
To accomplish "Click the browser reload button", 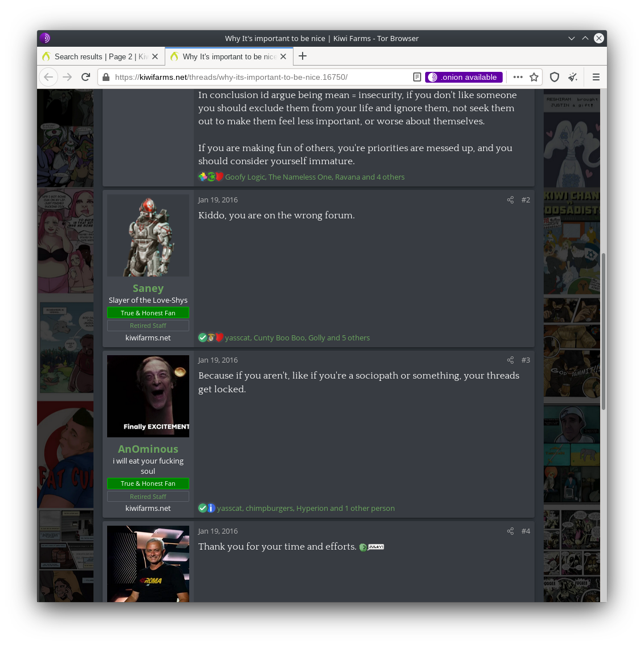I will coord(85,77).
